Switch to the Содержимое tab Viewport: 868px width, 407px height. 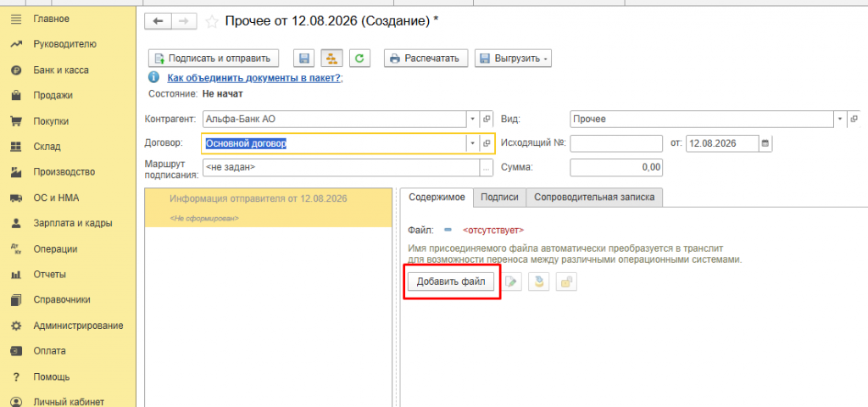(437, 197)
